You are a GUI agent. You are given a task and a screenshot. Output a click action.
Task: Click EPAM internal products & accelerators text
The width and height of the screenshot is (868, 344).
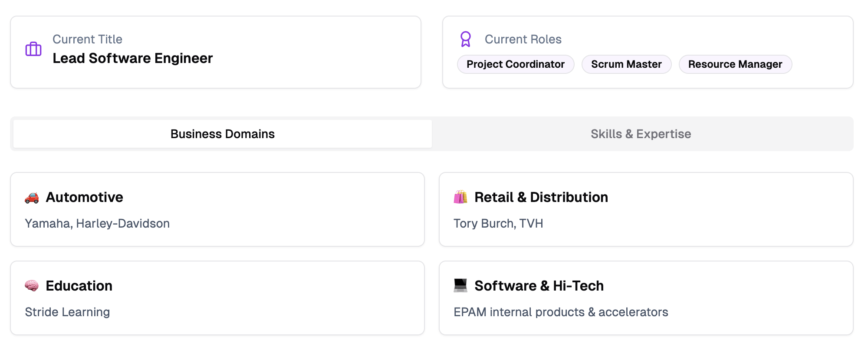pos(561,312)
